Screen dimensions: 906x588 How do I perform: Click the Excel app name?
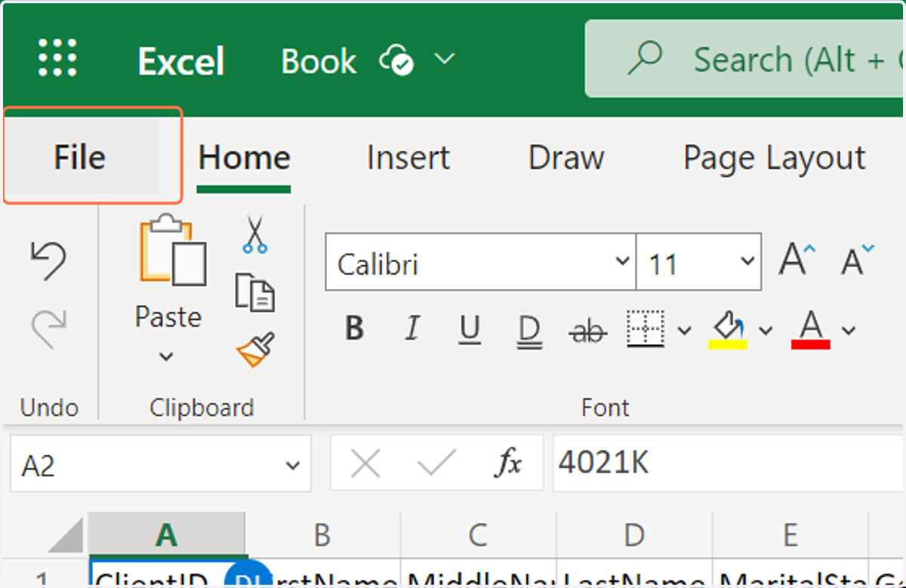[181, 60]
